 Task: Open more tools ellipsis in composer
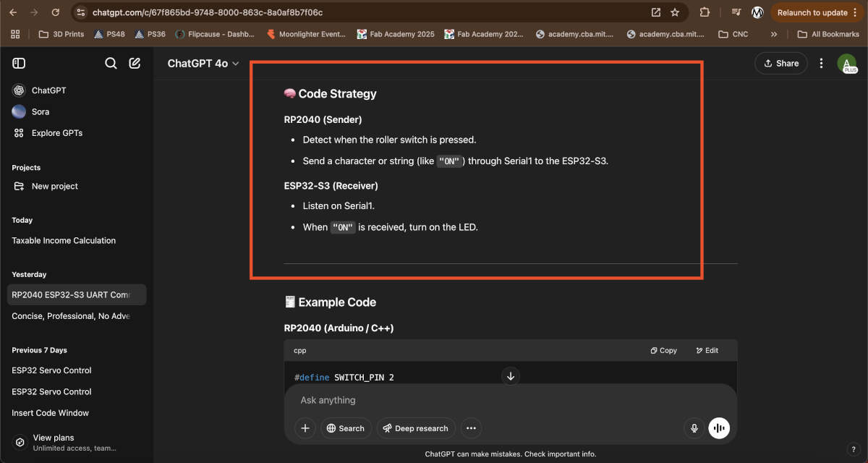[471, 428]
